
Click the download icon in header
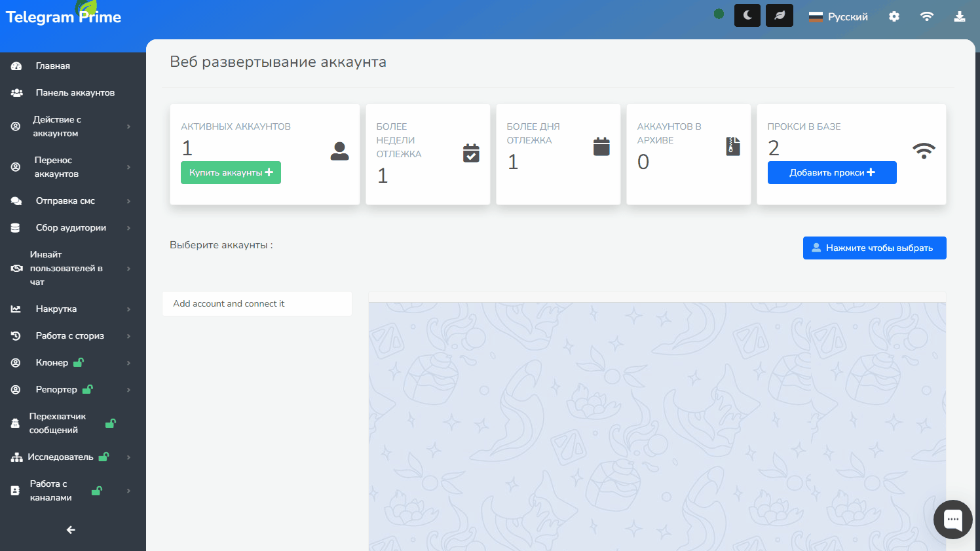(x=960, y=16)
